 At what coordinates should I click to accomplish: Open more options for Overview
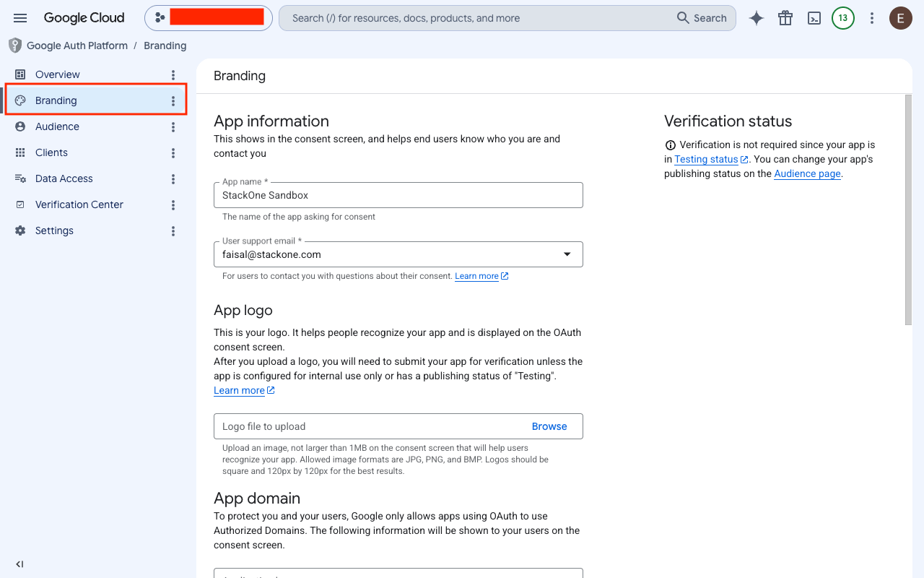(173, 75)
